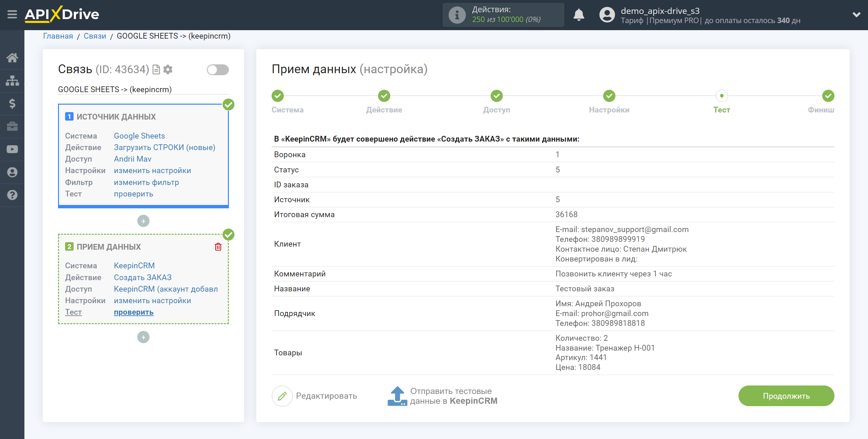Click the Редактировать pencil icon

click(282, 396)
